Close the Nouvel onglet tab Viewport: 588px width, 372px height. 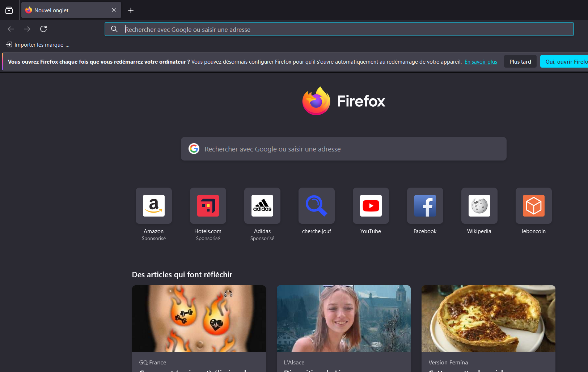tap(114, 10)
